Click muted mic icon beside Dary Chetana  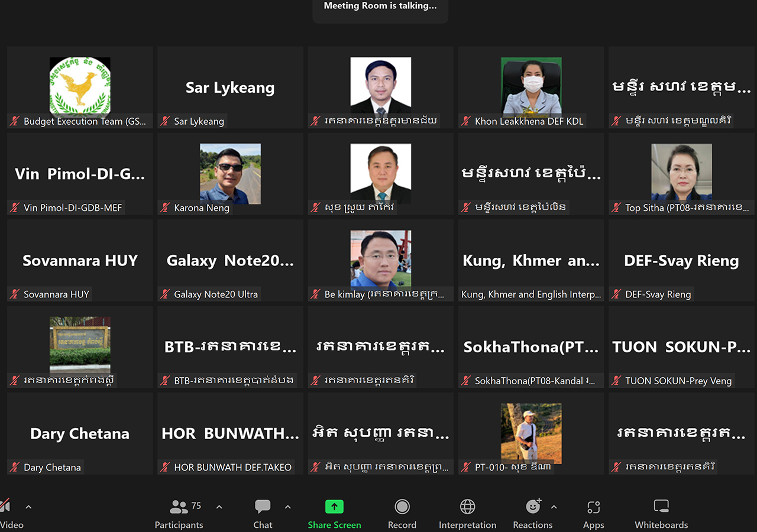click(15, 467)
